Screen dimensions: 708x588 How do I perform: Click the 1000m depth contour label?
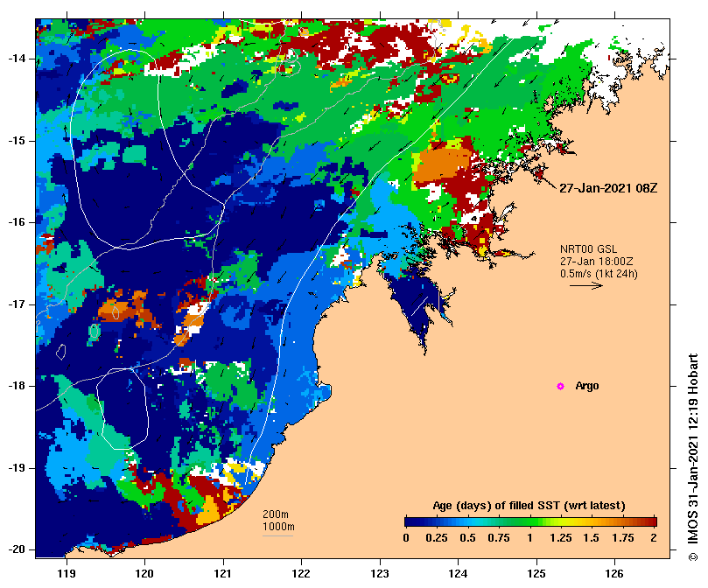tap(278, 527)
